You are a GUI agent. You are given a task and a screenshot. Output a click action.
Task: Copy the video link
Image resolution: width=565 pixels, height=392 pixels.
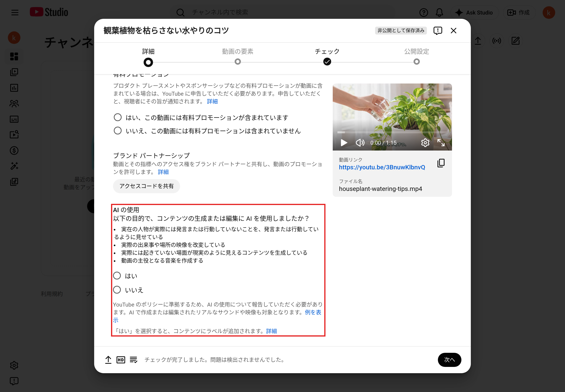pos(441,163)
